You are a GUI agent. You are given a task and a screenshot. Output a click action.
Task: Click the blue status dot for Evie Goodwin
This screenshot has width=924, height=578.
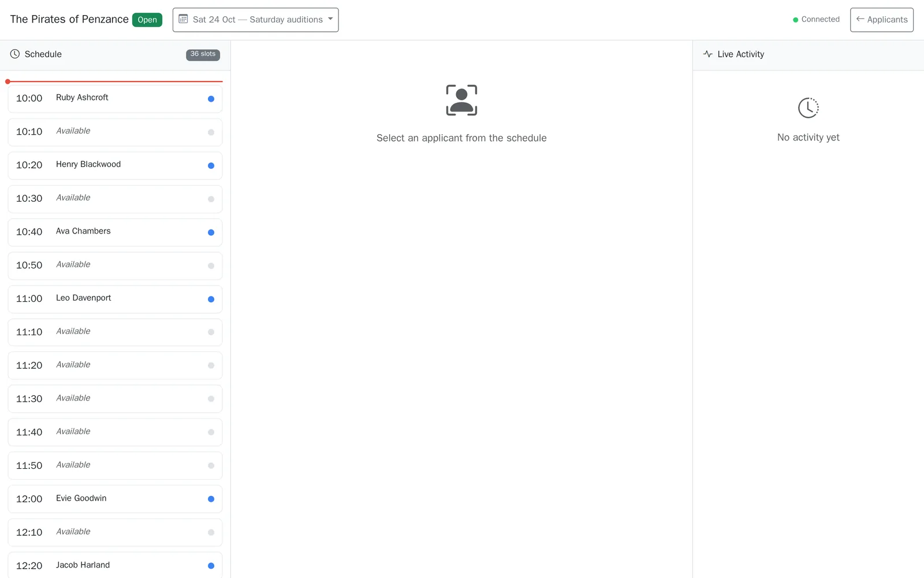point(211,499)
